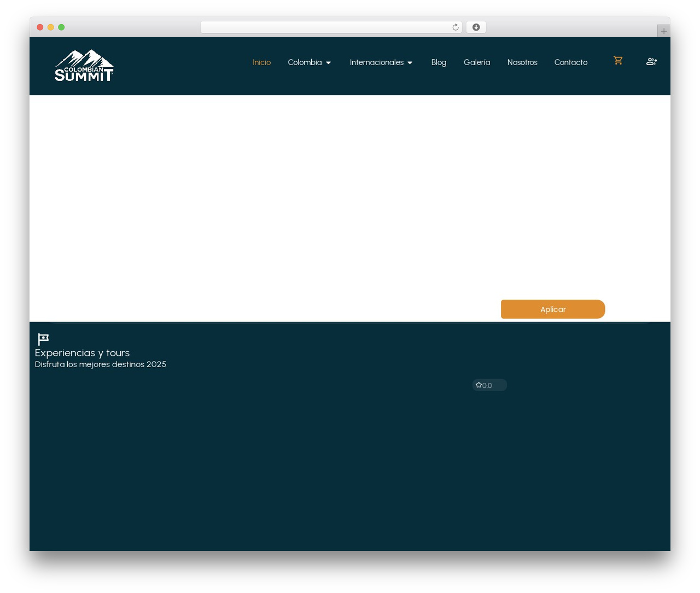Click 'Disfruta los mejores destinos 2025' text
This screenshot has height=593, width=700.
(101, 364)
